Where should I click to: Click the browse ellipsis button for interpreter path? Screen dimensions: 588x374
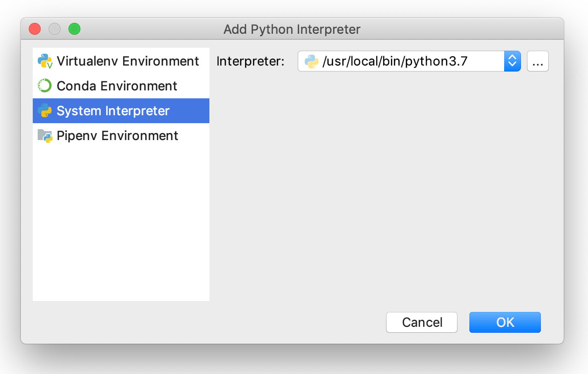coord(538,61)
